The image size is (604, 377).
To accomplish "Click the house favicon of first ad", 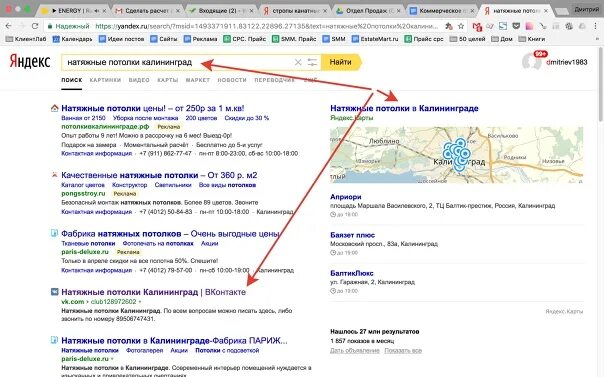I will (55, 108).
